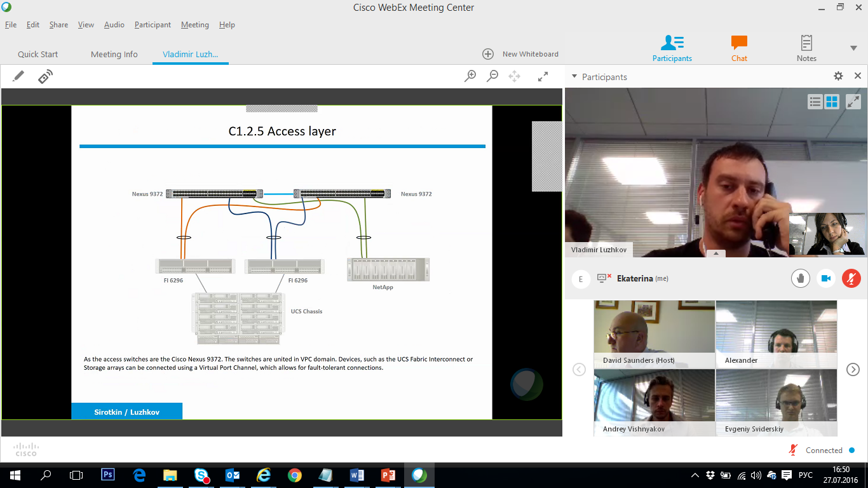
Task: Open system volume control
Action: [756, 475]
